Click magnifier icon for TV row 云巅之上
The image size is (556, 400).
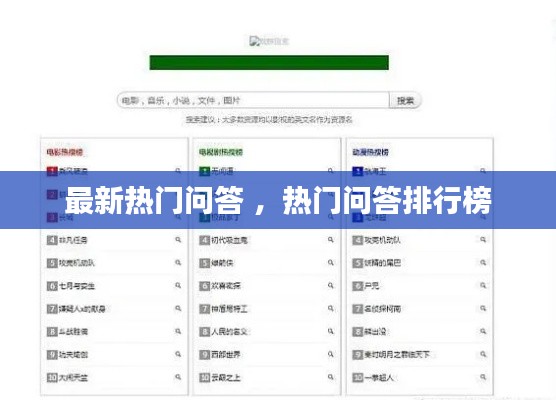[x=330, y=377]
